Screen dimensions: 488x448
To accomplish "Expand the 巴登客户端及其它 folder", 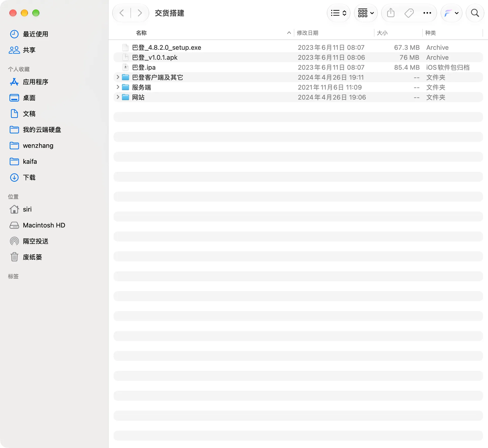I will click(x=118, y=77).
